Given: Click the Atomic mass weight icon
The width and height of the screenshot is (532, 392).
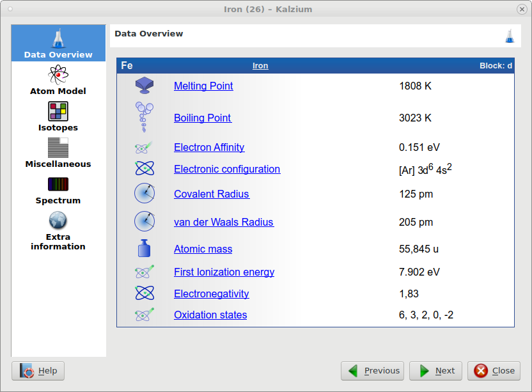Looking at the screenshot, I should (x=145, y=248).
